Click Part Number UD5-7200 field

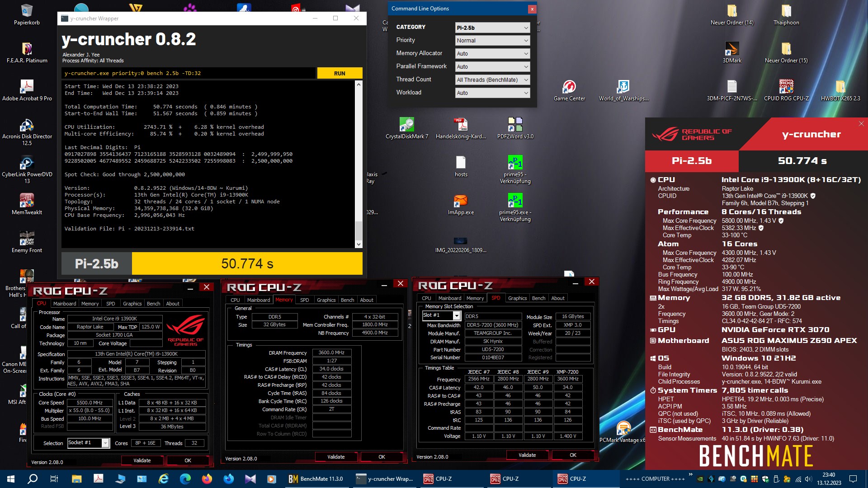pyautogui.click(x=493, y=349)
